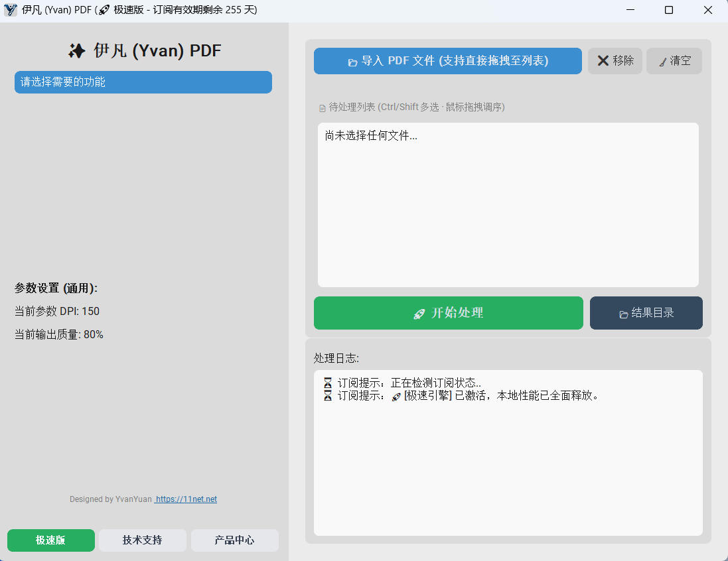Click the import PDF file button
This screenshot has height=561, width=728.
[x=447, y=61]
